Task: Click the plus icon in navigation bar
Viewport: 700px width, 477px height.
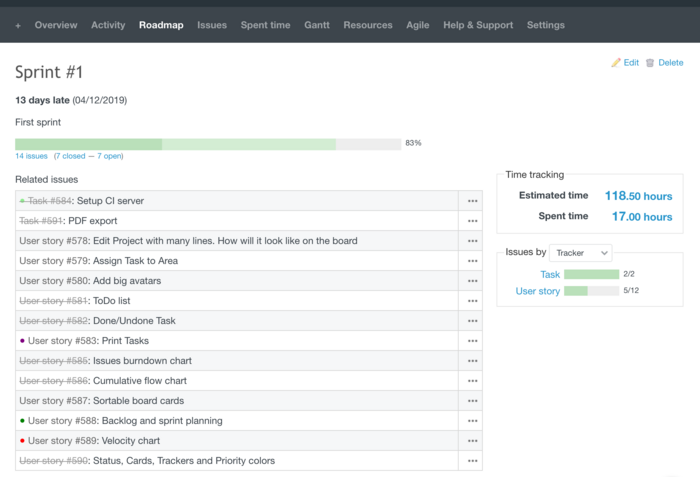Action: click(x=18, y=25)
